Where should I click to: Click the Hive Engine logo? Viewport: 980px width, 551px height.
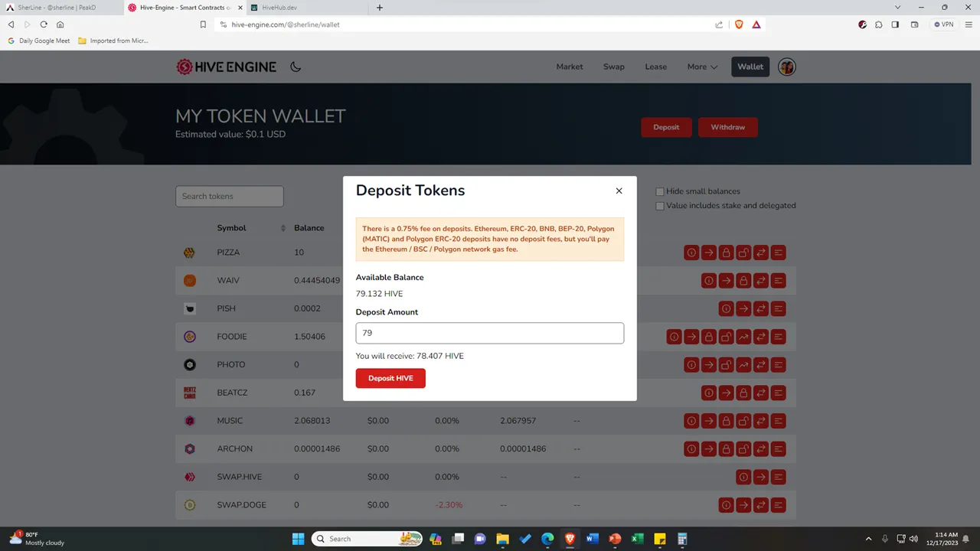click(226, 67)
